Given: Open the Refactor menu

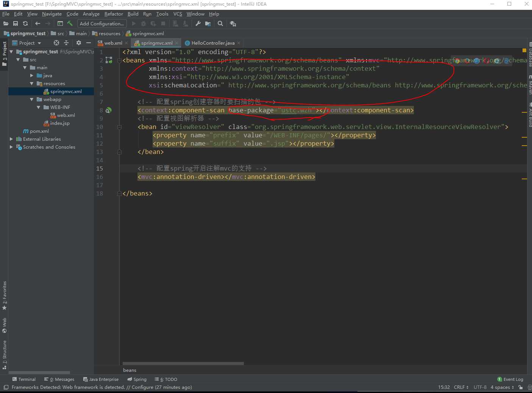Looking at the screenshot, I should point(114,14).
